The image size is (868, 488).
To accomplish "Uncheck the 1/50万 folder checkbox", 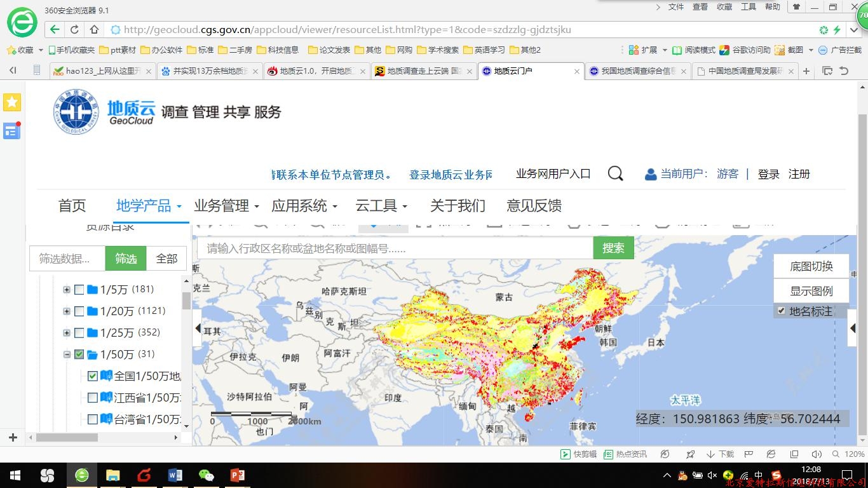I will tap(79, 355).
